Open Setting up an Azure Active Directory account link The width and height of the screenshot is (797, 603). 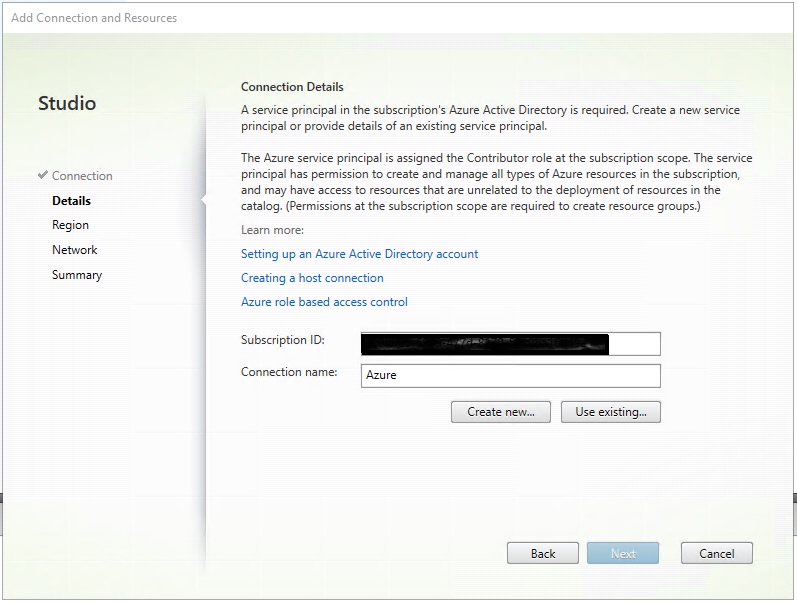point(359,254)
